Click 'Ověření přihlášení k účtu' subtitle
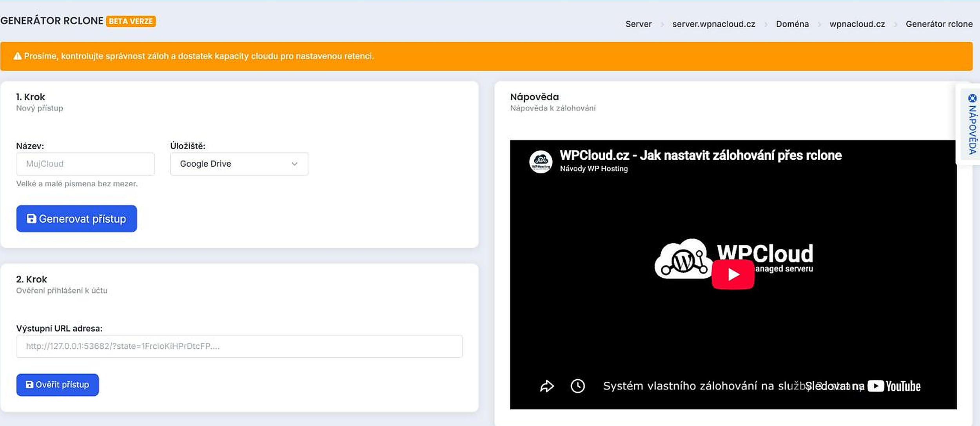This screenshot has height=426, width=980. pos(62,291)
